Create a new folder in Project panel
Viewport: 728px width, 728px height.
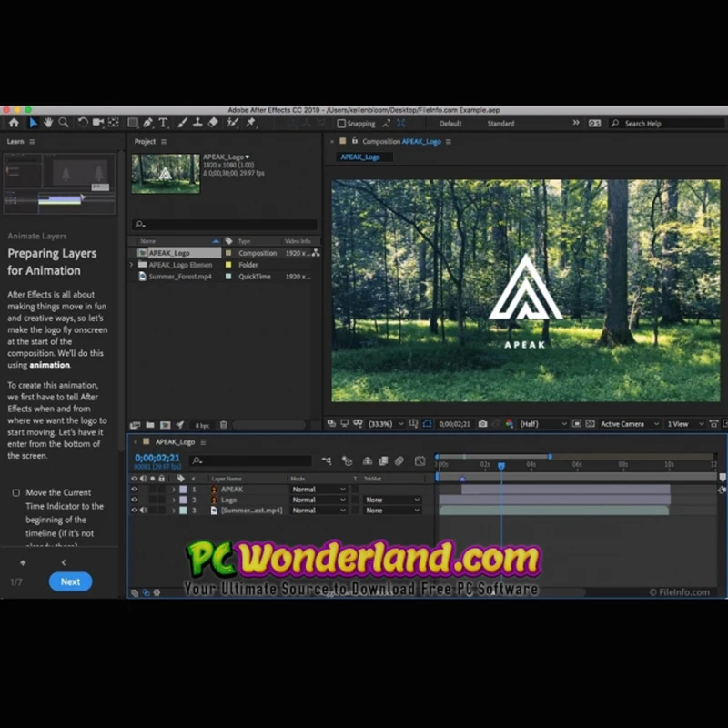[x=150, y=425]
